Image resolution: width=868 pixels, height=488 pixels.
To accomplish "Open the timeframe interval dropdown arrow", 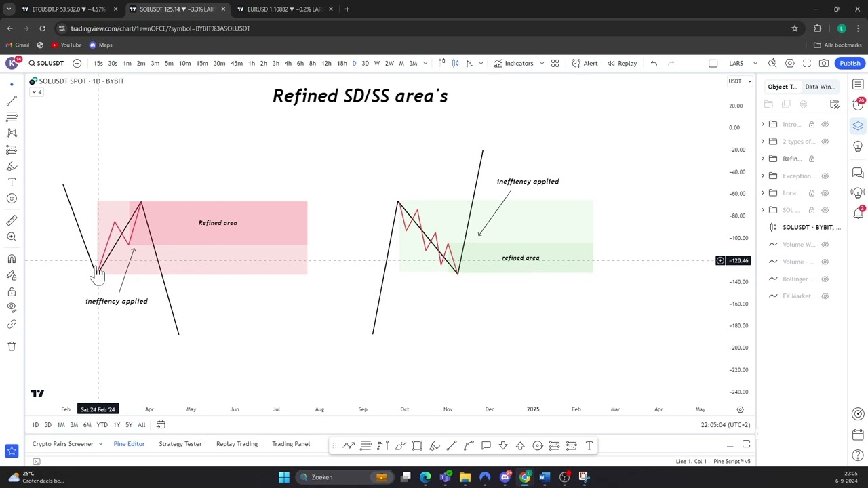I will 425,63.
